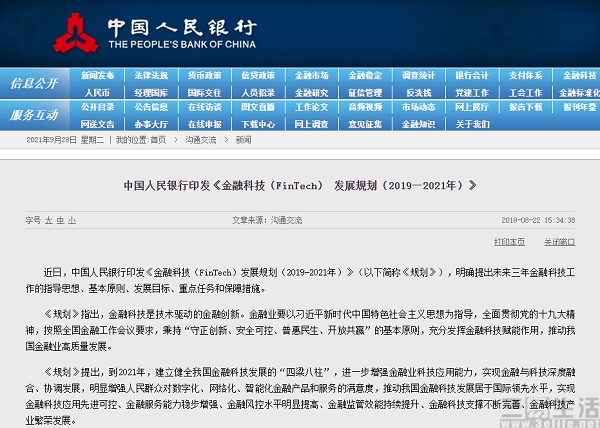The image size is (600, 428).
Task: Open 网上展厅 menu item
Action: pos(472,107)
